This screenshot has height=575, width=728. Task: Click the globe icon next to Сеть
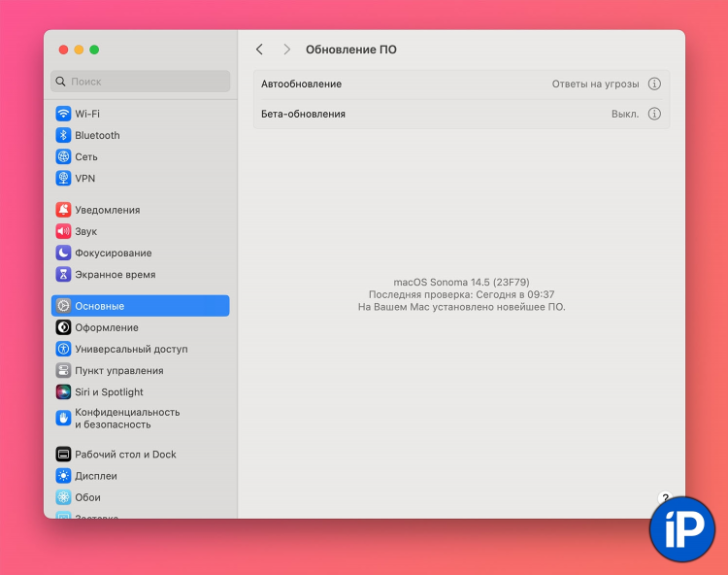tap(63, 157)
